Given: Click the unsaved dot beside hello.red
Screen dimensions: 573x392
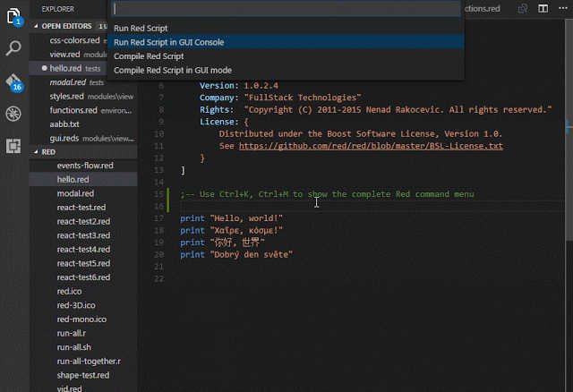Looking at the screenshot, I should [x=45, y=68].
